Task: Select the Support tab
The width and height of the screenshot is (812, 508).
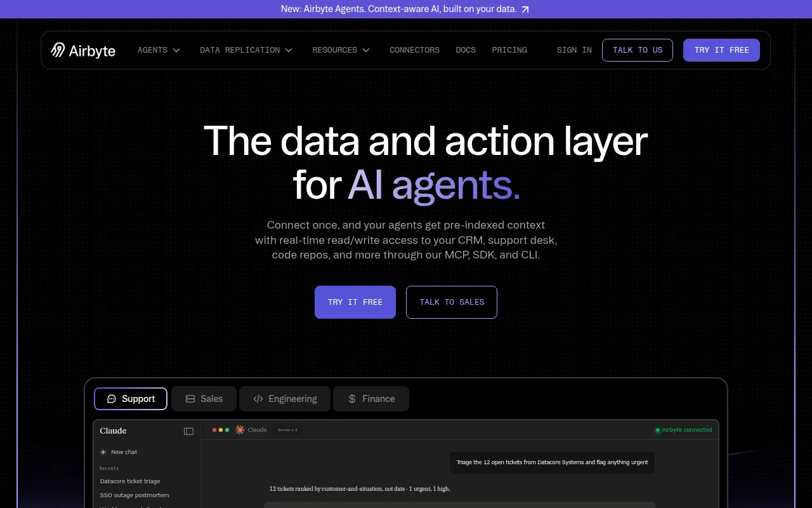Action: (x=131, y=399)
